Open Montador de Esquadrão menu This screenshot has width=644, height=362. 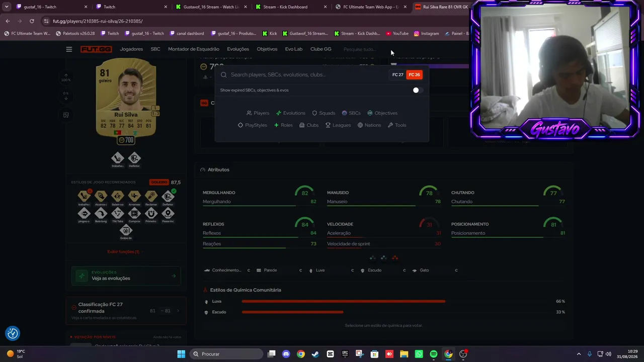point(194,49)
